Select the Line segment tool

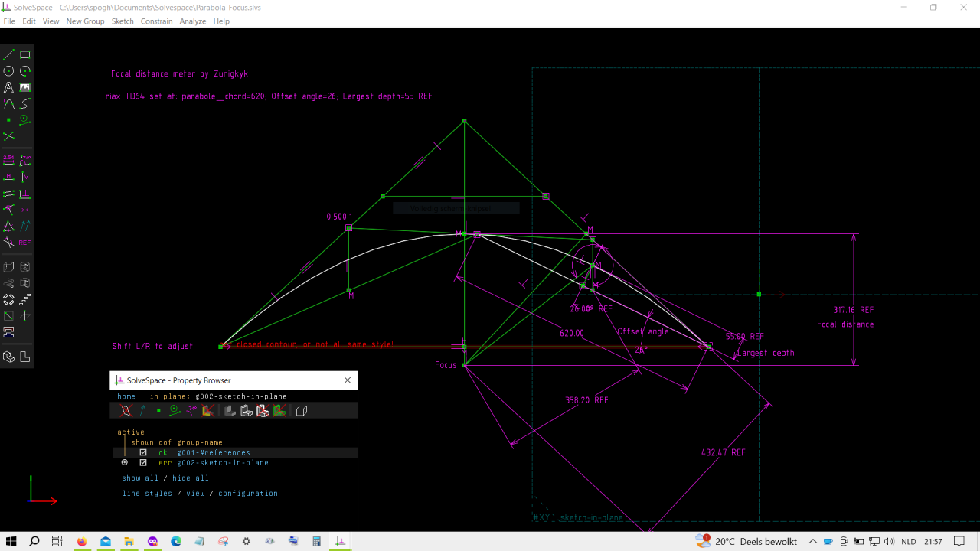pos(10,54)
